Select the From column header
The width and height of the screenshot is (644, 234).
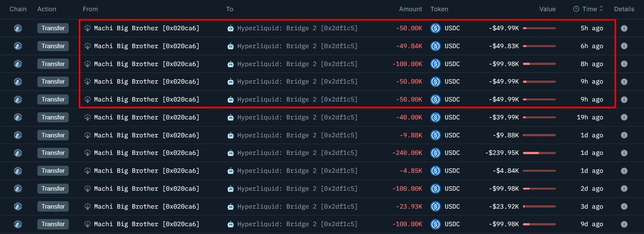pos(90,9)
